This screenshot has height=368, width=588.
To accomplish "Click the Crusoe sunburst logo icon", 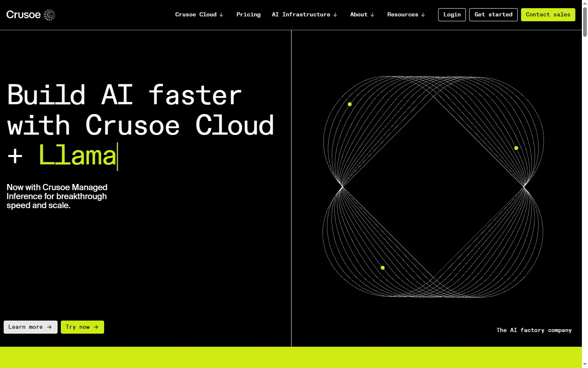I will click(49, 15).
